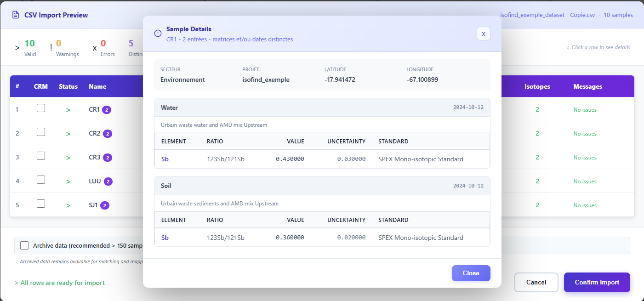Expand the entries badge next to CR2

[x=108, y=133]
